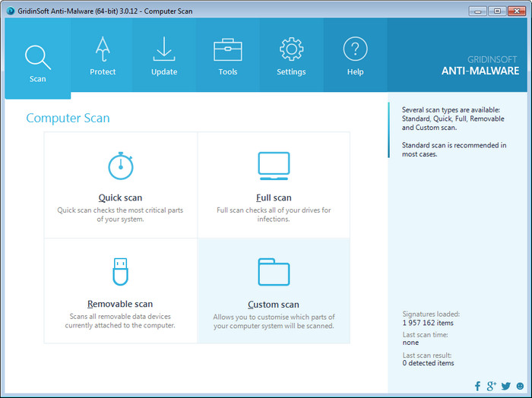
Task: Click 'Full scan checks all of your drives' description
Action: pyautogui.click(x=274, y=215)
